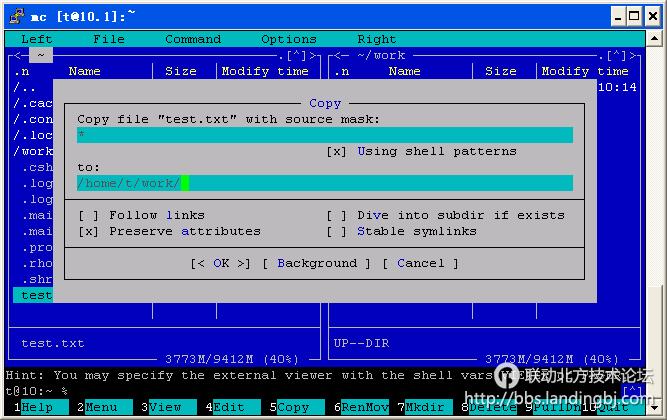Open the Options menu
The height and width of the screenshot is (420, 667).
pyautogui.click(x=289, y=39)
